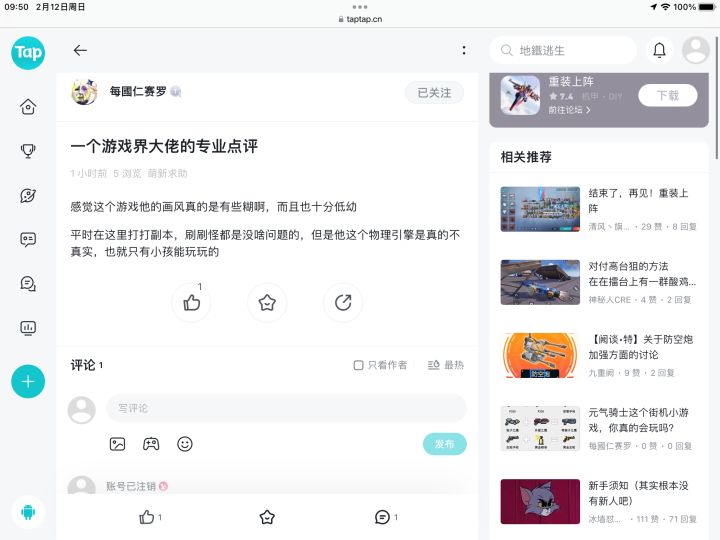Click the bottom bar thumbs-up icon
This screenshot has height=540, width=720.
(146, 517)
